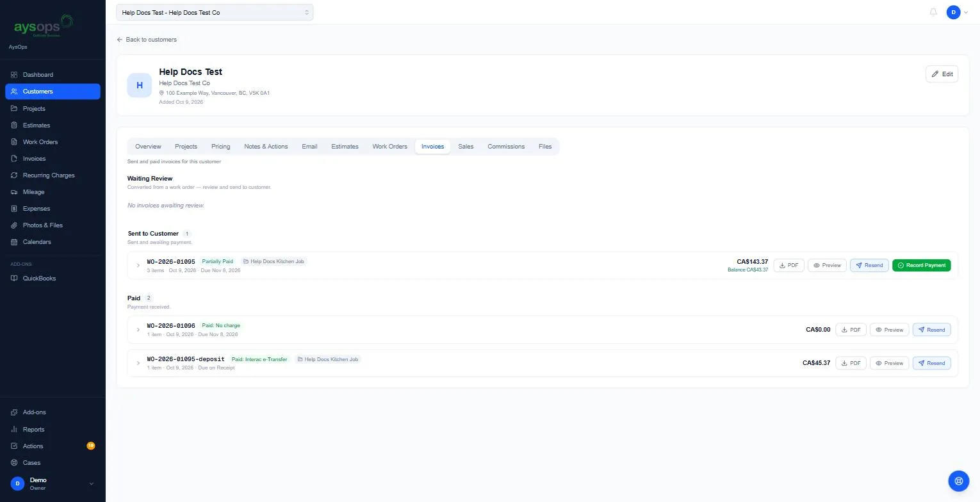Click the Actions count badge
The image size is (980, 502).
91,446
